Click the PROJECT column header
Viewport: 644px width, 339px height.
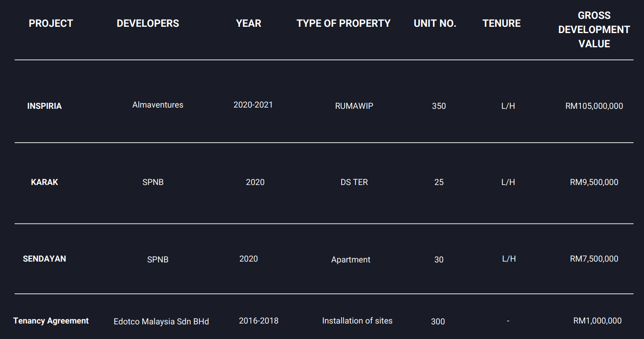pyautogui.click(x=51, y=23)
